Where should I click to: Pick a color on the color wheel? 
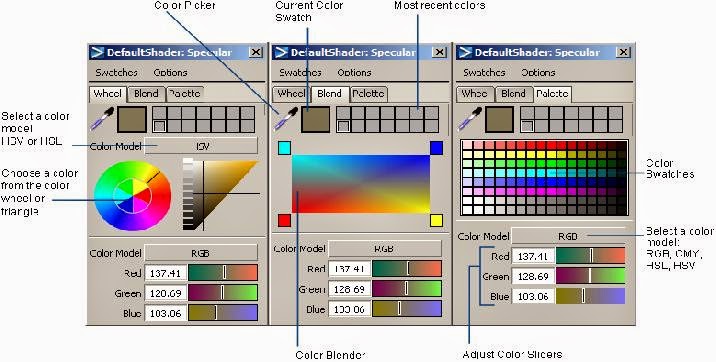click(x=132, y=196)
